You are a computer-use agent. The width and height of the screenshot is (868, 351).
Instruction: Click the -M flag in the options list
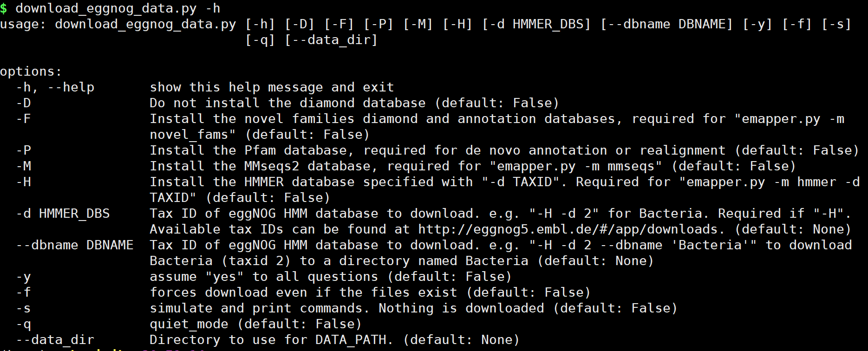pyautogui.click(x=24, y=166)
